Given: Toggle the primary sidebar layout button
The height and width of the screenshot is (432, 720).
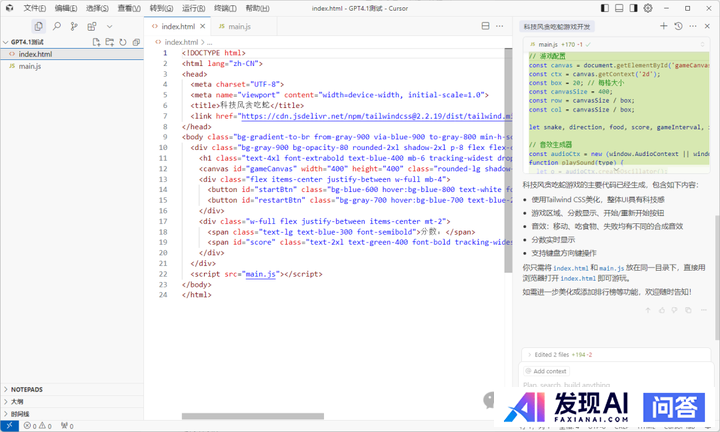Looking at the screenshot, I should (605, 8).
